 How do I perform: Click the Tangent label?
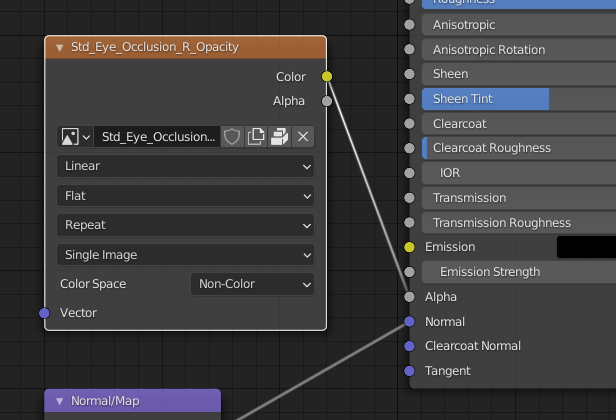448,371
